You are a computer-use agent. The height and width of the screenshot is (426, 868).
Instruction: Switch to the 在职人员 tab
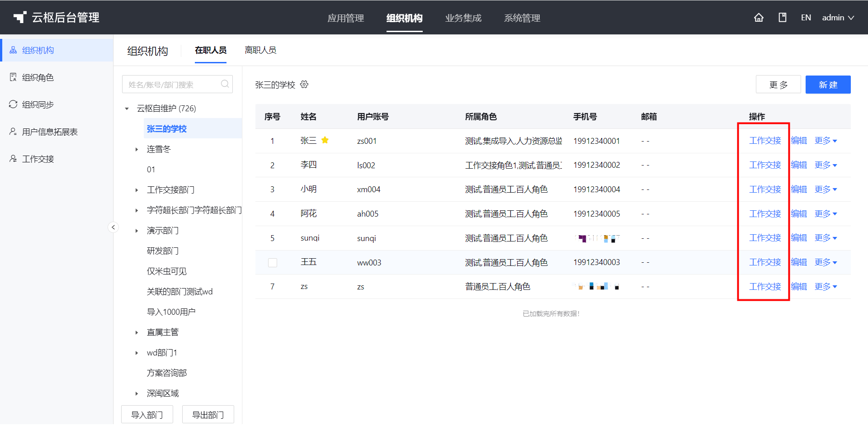tap(211, 50)
